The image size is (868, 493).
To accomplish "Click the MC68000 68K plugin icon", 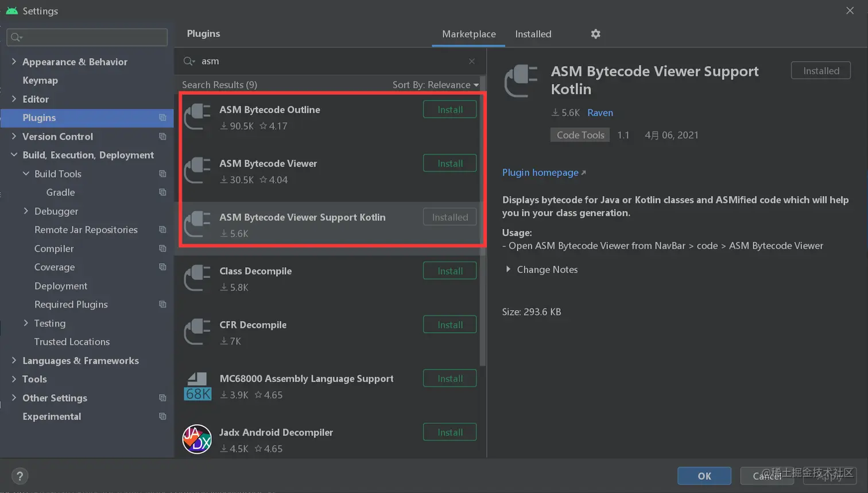I will pyautogui.click(x=197, y=386).
